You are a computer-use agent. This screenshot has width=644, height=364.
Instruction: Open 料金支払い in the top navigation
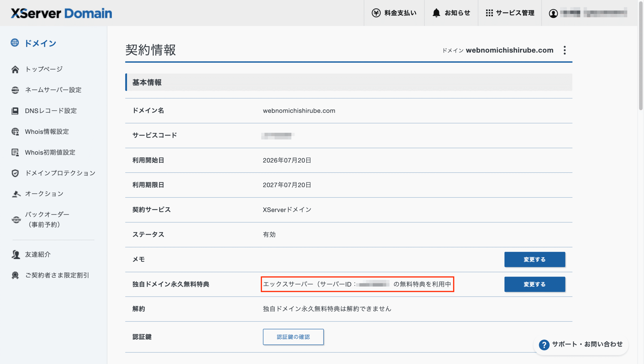(394, 13)
